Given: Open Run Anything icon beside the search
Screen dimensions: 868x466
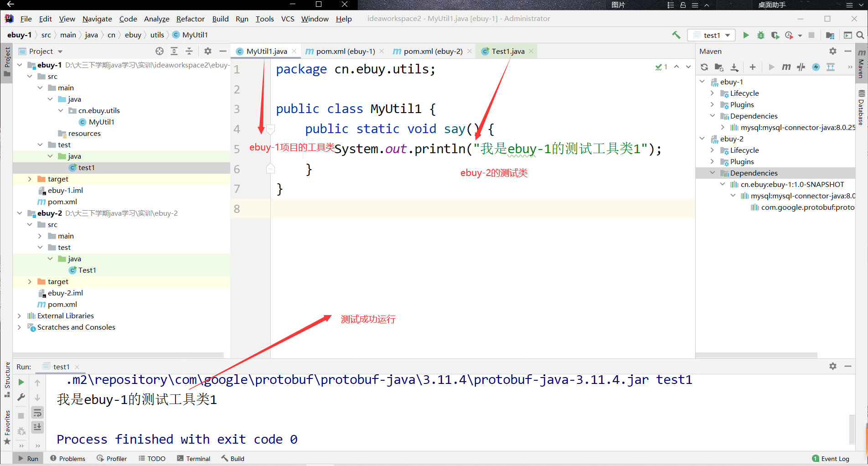Looking at the screenshot, I should coord(847,35).
